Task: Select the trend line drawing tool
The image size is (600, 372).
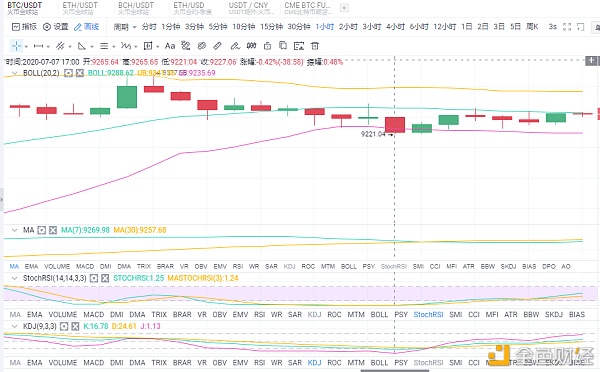Action: pos(38,46)
